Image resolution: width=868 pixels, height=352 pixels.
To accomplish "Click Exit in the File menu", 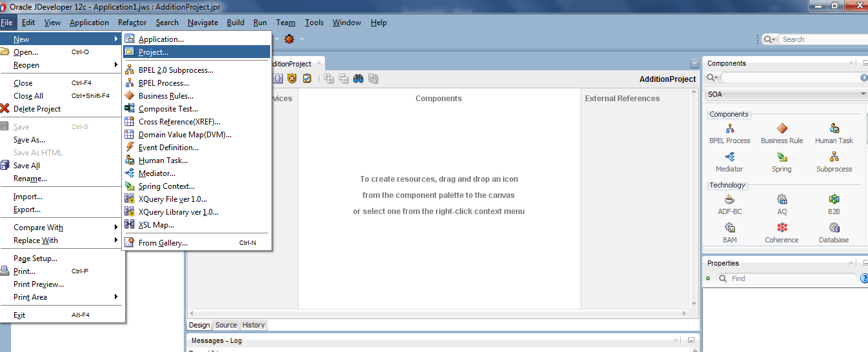I will click(x=61, y=315).
